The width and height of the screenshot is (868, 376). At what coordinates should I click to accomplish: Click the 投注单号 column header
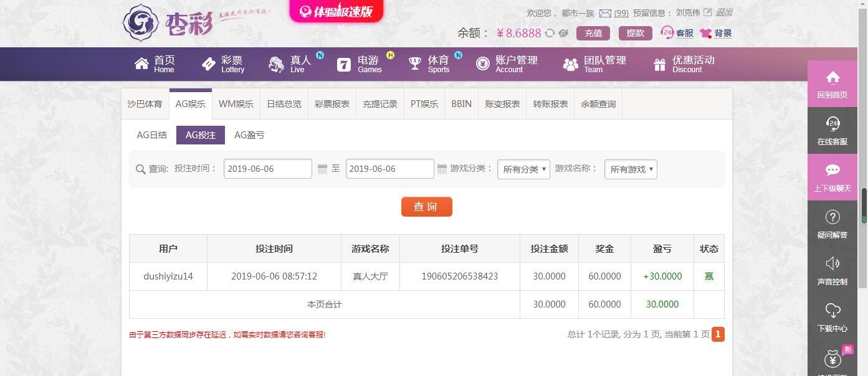pyautogui.click(x=460, y=248)
